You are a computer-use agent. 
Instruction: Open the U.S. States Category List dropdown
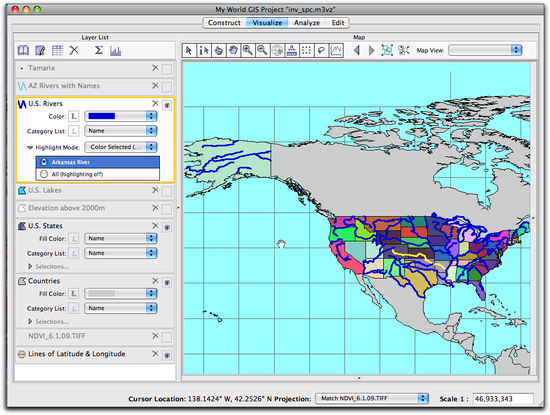click(x=121, y=253)
